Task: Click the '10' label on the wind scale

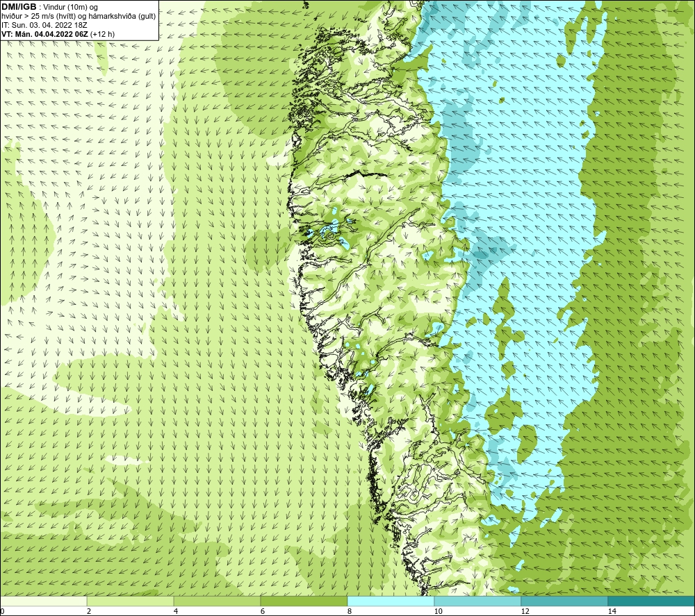Action: click(439, 612)
